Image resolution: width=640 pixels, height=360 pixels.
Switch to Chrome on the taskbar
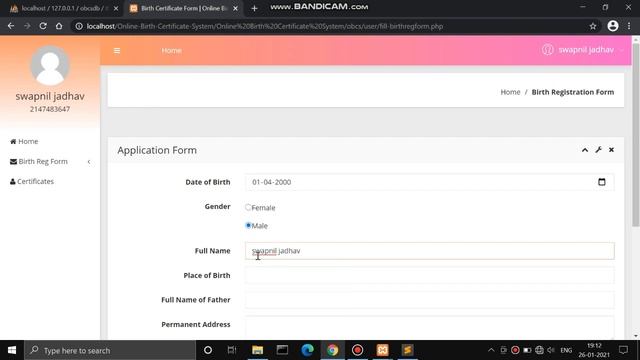click(x=332, y=350)
